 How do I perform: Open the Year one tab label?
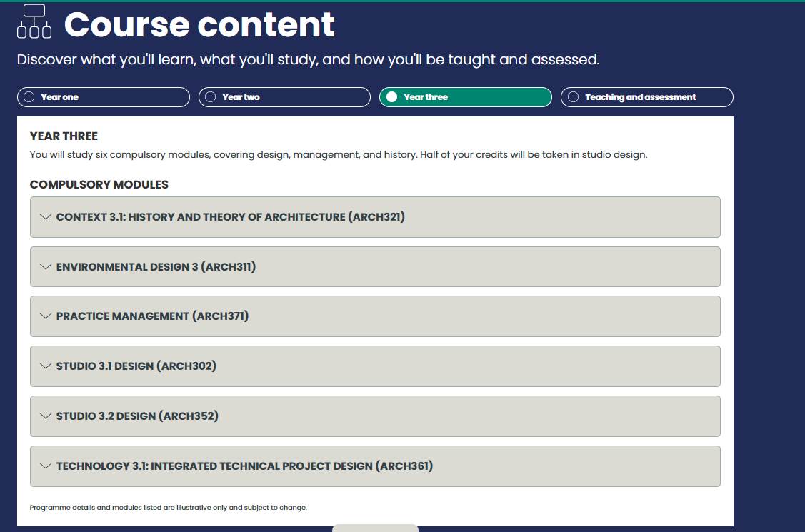(59, 97)
